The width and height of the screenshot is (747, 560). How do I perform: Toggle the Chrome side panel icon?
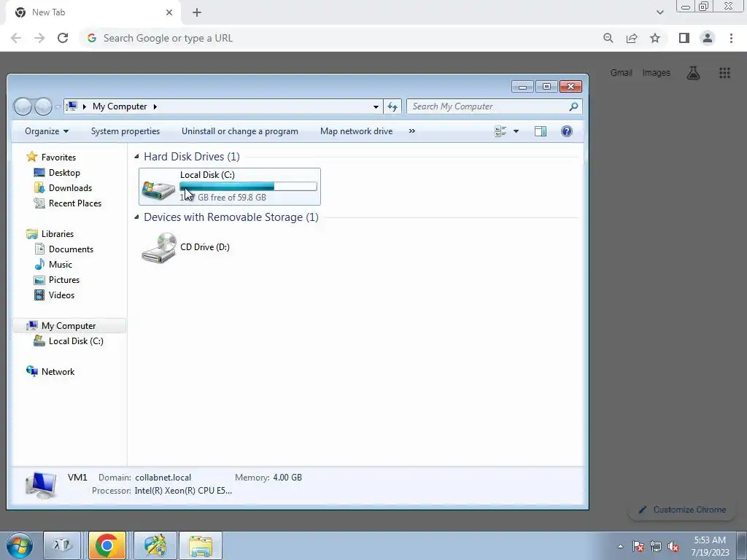click(x=684, y=38)
